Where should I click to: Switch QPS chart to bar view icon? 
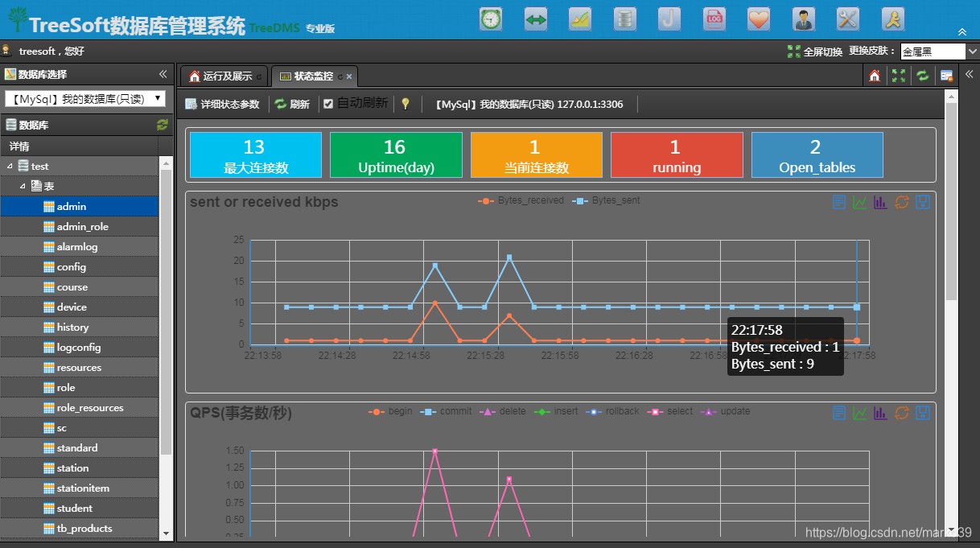click(881, 413)
